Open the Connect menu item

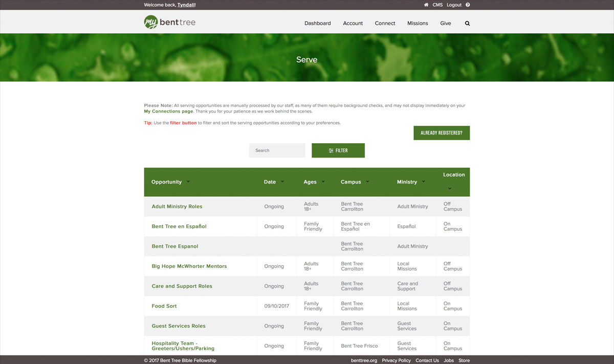pyautogui.click(x=385, y=24)
